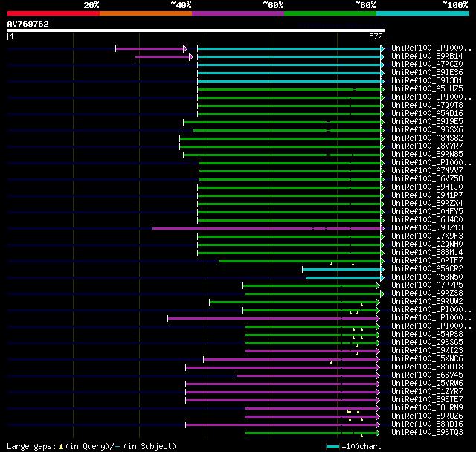The width and height of the screenshot is (476, 452).
Task: Click the short magenta segment in B9RB14 row
Action: point(162,56)
